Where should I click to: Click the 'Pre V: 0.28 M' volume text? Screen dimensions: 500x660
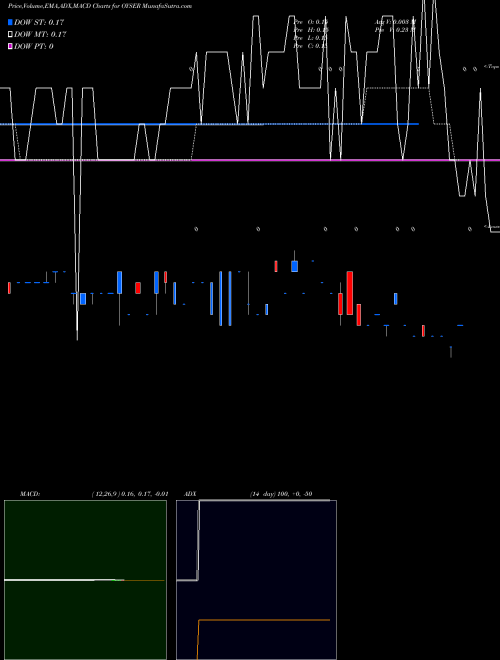(x=395, y=30)
